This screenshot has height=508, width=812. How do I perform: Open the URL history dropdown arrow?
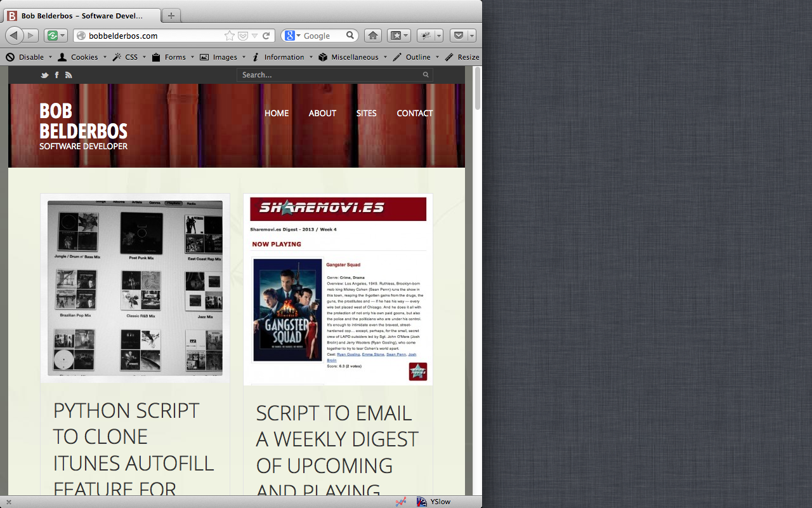[254, 36]
